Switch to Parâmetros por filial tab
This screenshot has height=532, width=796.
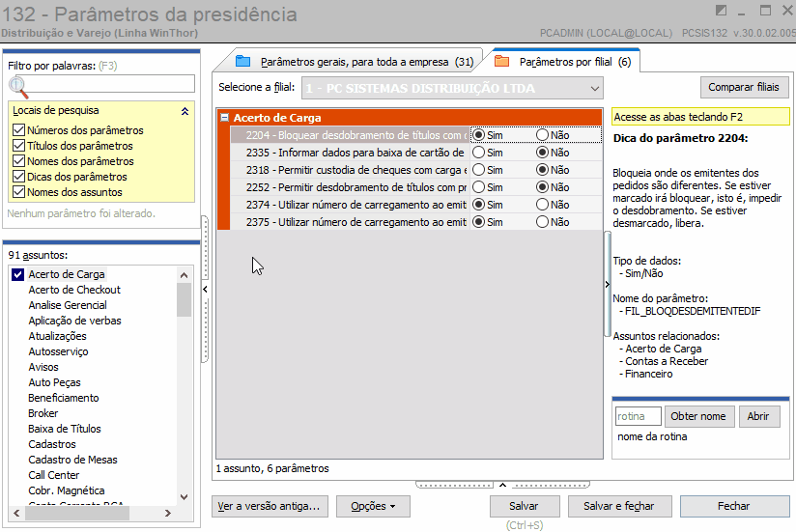pyautogui.click(x=563, y=62)
